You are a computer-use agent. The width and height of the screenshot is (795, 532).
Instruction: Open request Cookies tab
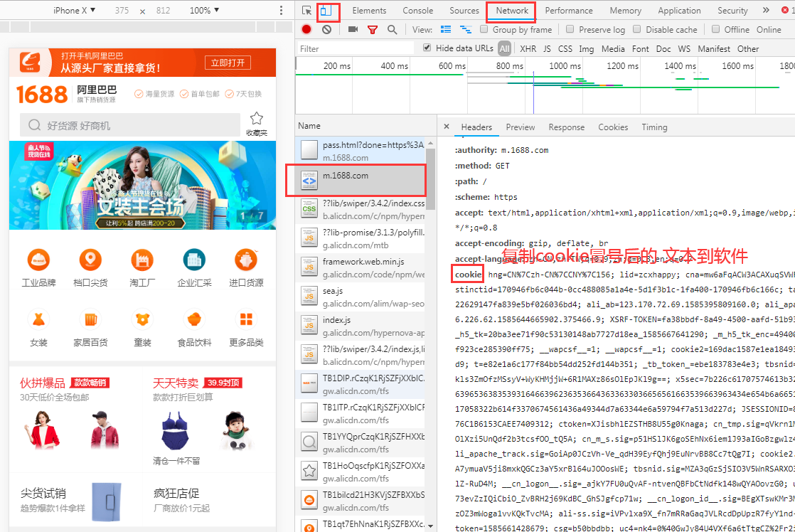point(613,127)
